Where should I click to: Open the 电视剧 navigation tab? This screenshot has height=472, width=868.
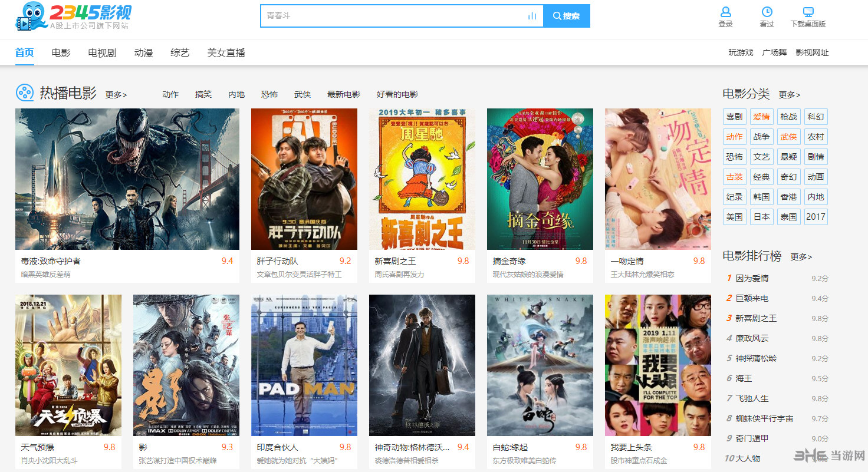point(102,52)
